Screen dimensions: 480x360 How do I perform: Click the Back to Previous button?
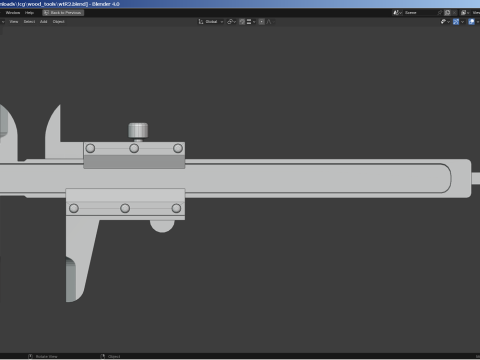[63, 13]
